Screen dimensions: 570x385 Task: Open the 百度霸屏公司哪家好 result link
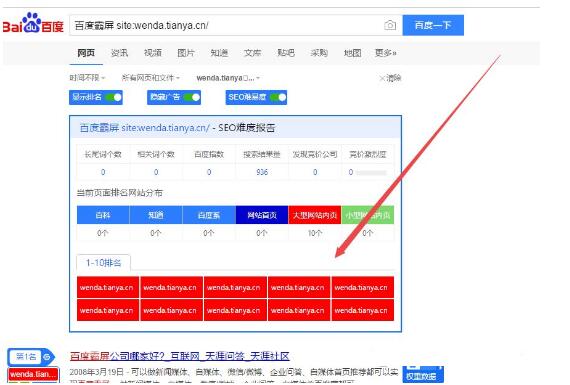click(x=180, y=356)
